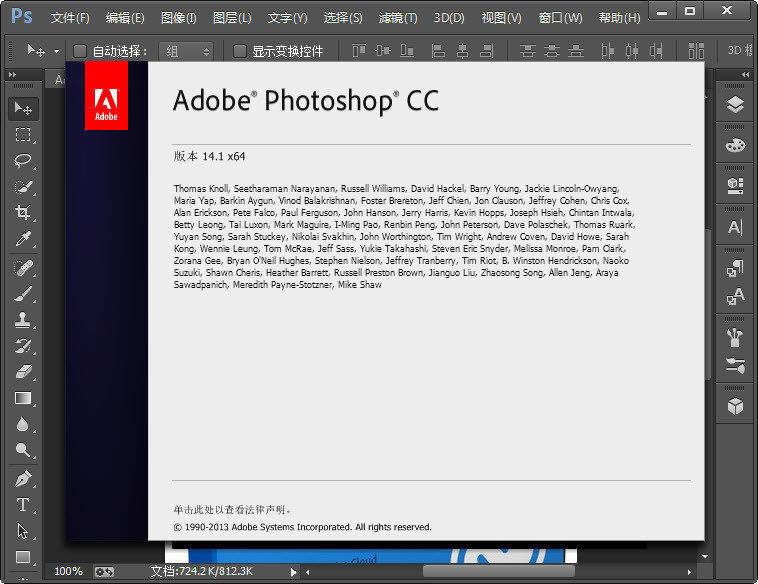The width and height of the screenshot is (758, 584).
Task: Enable the 显示变换控件 checkbox
Action: [x=240, y=51]
